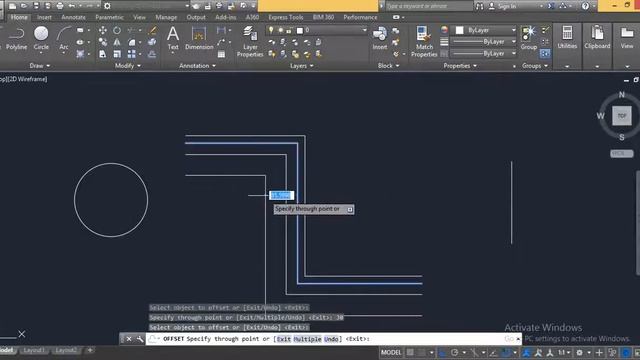Expand the Layers panel
This screenshot has width=640, height=360.
point(302,66)
